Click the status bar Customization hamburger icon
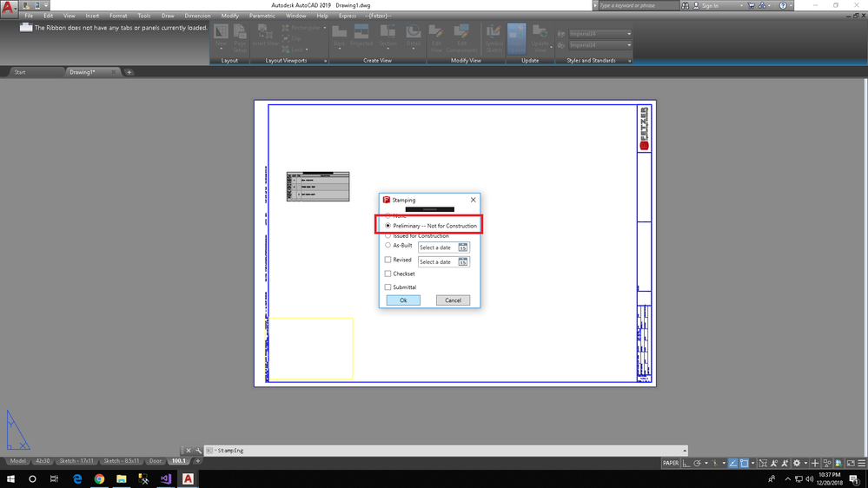This screenshot has width=868, height=488. (860, 463)
